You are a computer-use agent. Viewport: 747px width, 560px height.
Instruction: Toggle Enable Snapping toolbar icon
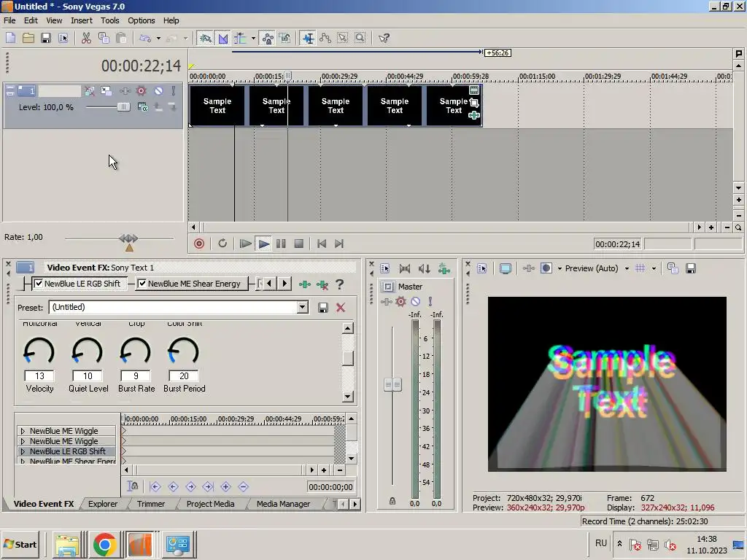click(205, 38)
